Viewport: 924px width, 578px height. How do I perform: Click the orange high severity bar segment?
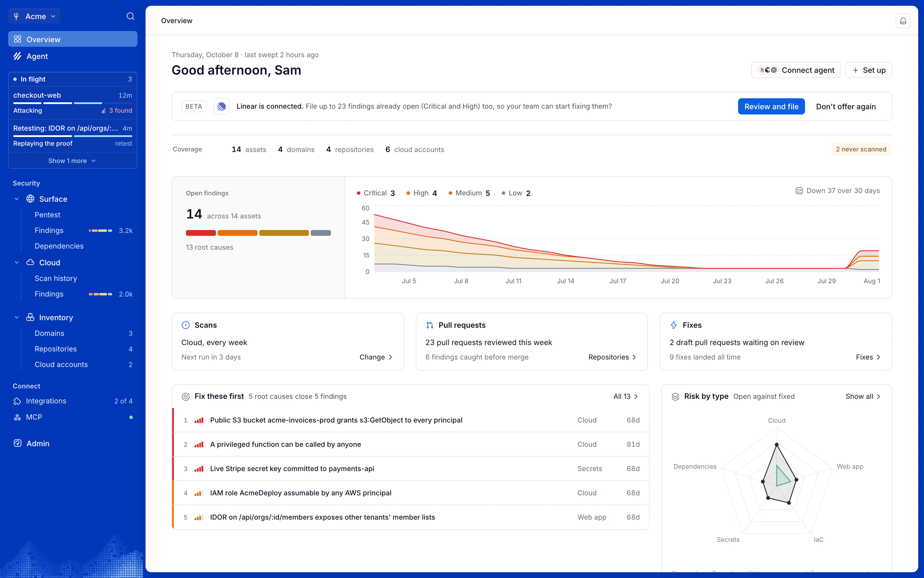pyautogui.click(x=237, y=233)
